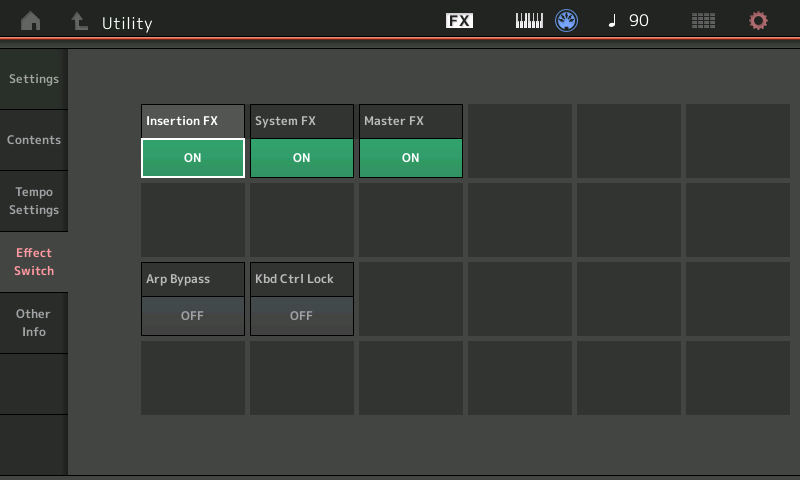Open the Live Set grid icon
The image size is (800, 480).
pos(703,21)
